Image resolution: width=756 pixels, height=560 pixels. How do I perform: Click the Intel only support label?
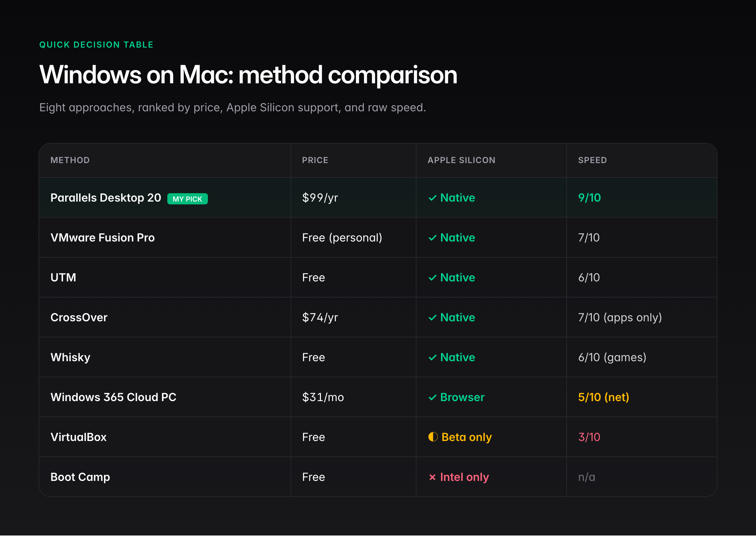464,477
